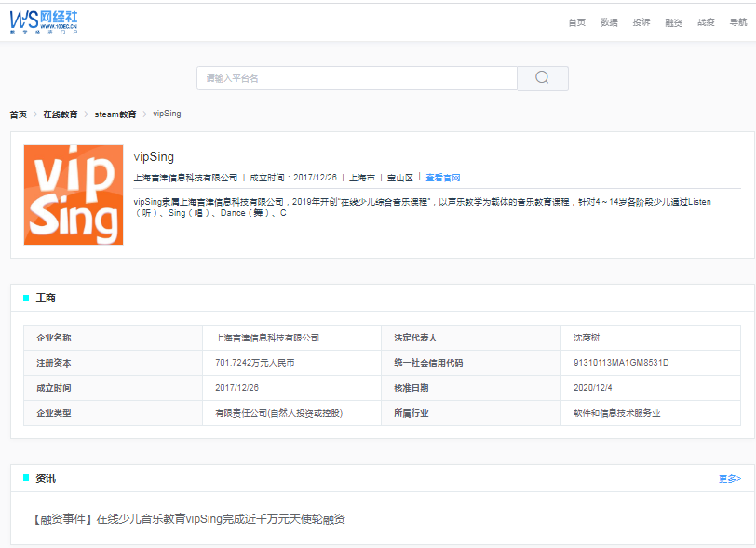Screen dimensions: 756x548
Task: Click 成立时间：2017/12/26 in the header line
Action: point(293,178)
